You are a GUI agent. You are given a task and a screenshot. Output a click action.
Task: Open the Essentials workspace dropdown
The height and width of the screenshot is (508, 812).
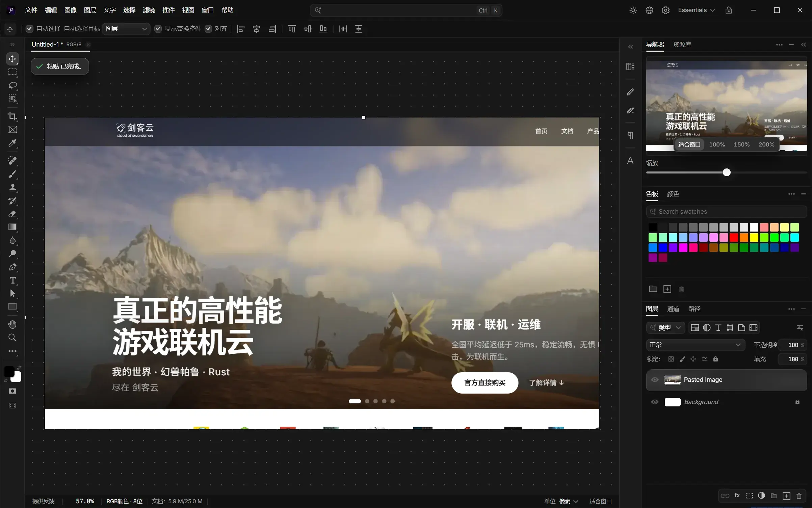coord(696,10)
